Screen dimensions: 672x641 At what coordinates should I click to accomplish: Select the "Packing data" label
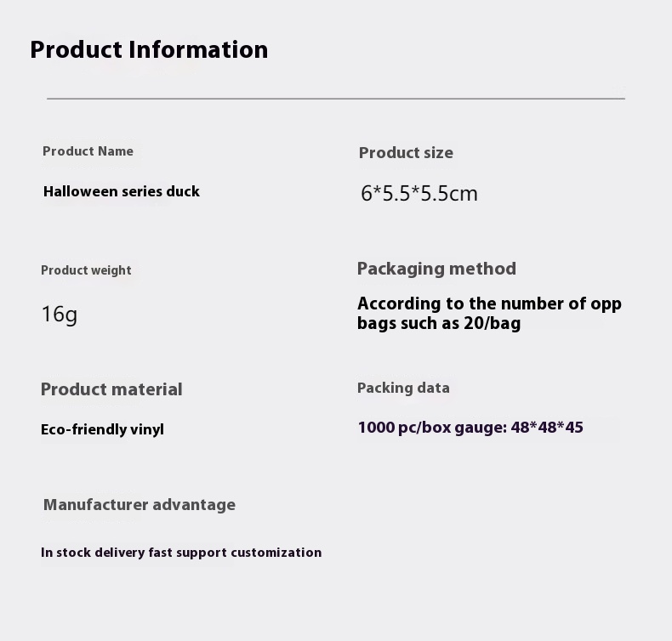(x=403, y=388)
